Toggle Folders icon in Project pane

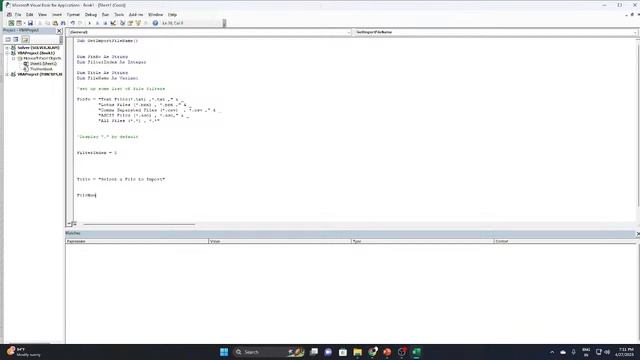point(25,40)
